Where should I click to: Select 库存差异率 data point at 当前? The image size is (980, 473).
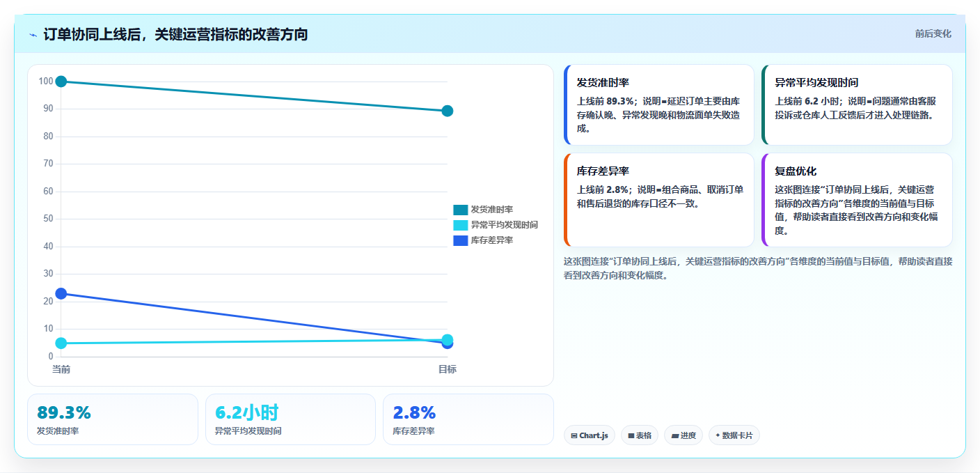pyautogui.click(x=61, y=293)
